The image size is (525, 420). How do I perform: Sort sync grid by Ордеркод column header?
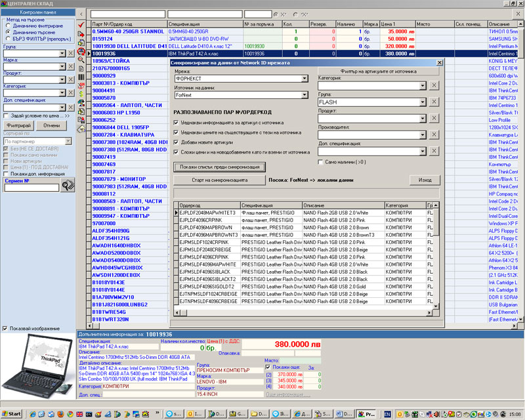coord(209,205)
